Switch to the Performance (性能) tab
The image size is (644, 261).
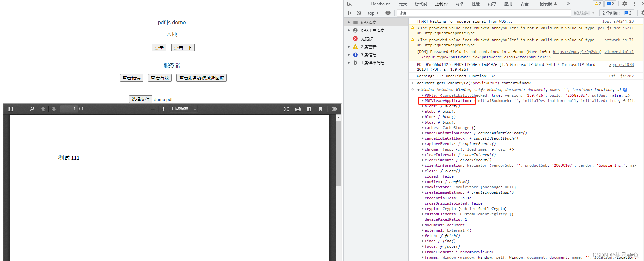476,4
